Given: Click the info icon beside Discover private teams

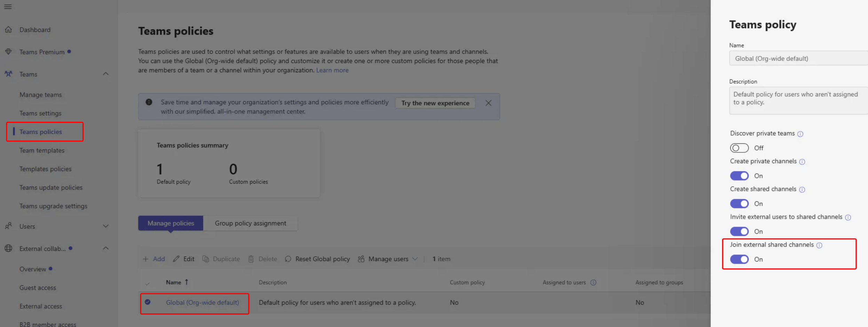Looking at the screenshot, I should (x=800, y=134).
